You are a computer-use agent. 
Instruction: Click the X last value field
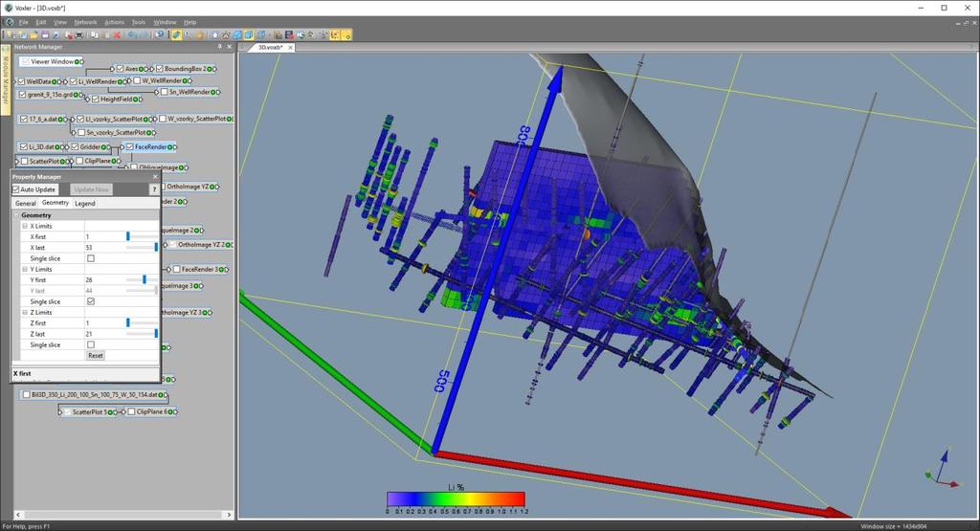coord(104,248)
